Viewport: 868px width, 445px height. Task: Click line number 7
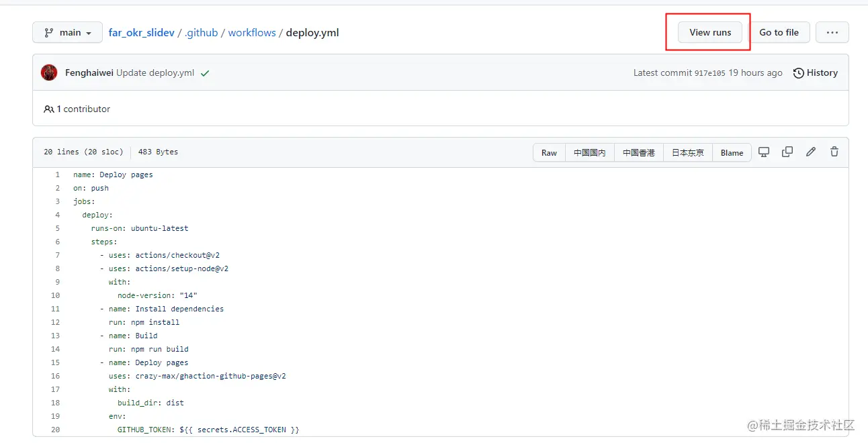[x=57, y=255]
